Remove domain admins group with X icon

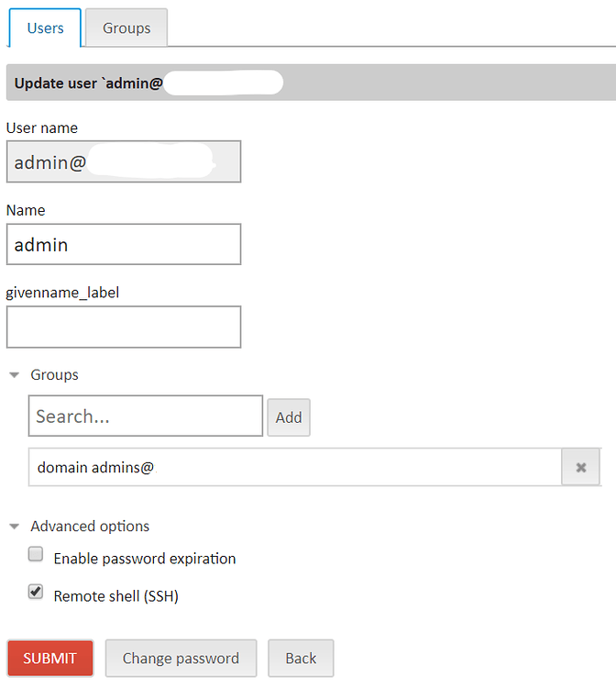(580, 467)
